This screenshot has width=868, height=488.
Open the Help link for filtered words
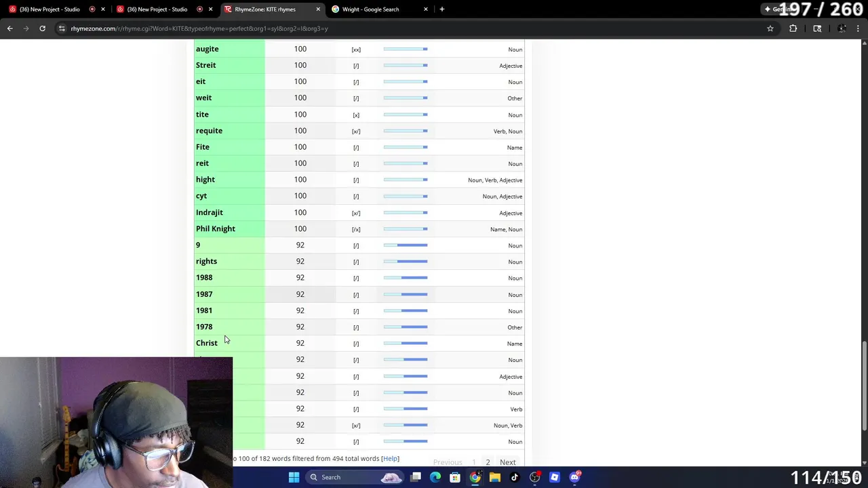390,459
